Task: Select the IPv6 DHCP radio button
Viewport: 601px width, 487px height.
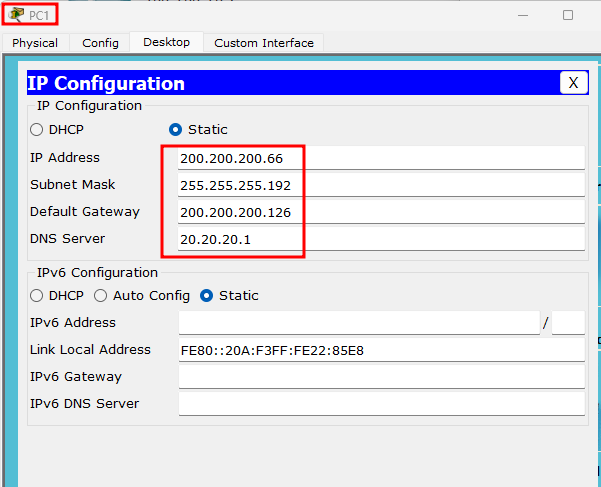Action: (37, 295)
